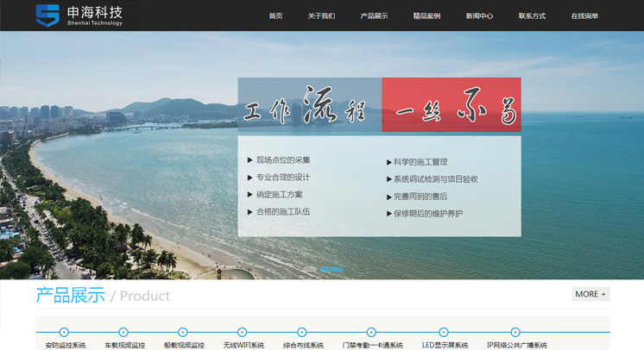Click the MORE + button
This screenshot has height=350, width=644.
click(x=590, y=294)
